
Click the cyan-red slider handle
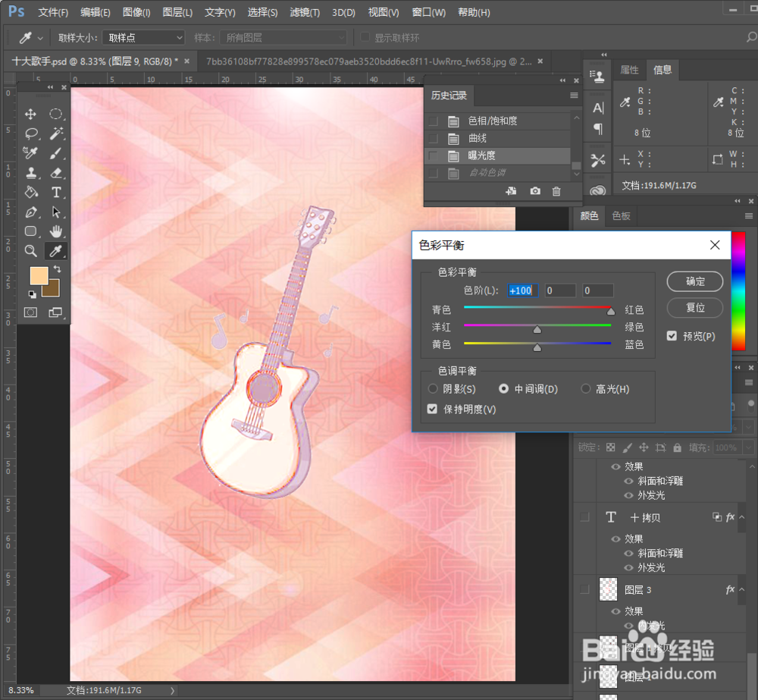click(611, 311)
